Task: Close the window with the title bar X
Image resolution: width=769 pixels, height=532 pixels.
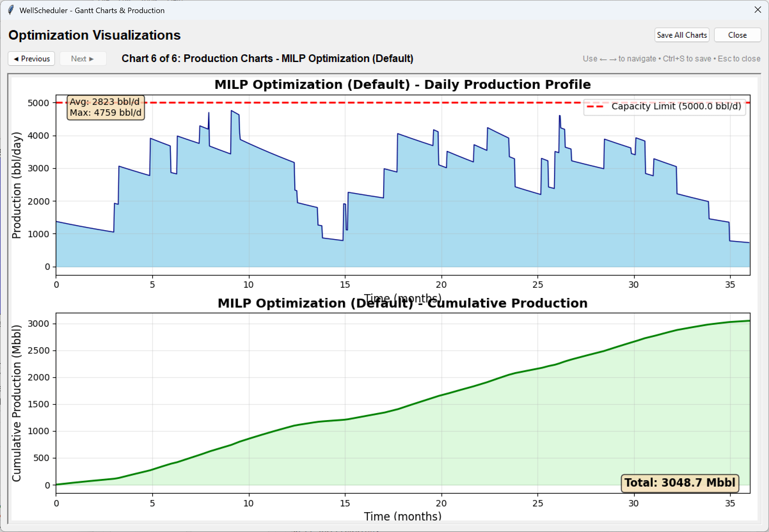Action: pos(757,10)
